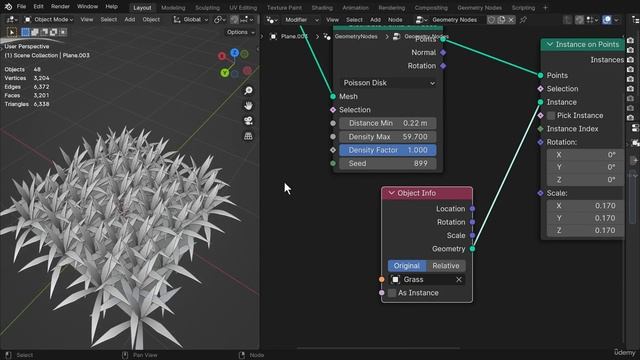The height and width of the screenshot is (360, 640).
Task: Click the Scale X value field
Action: tap(585, 206)
